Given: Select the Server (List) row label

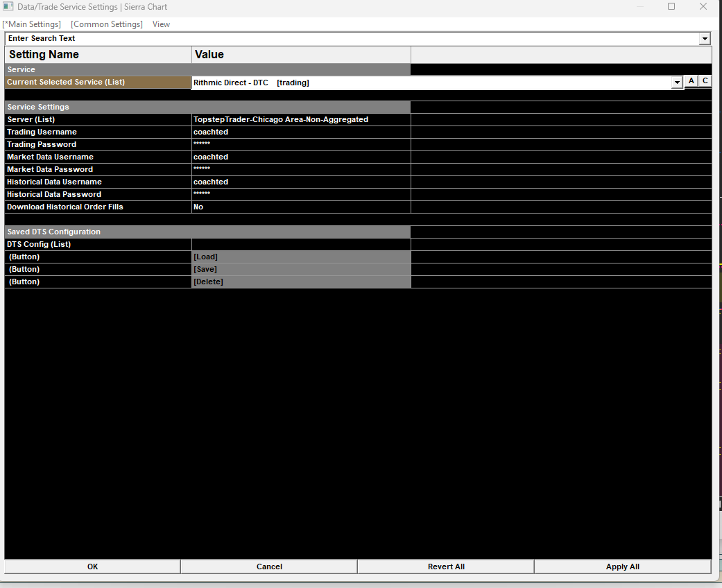Looking at the screenshot, I should 31,119.
